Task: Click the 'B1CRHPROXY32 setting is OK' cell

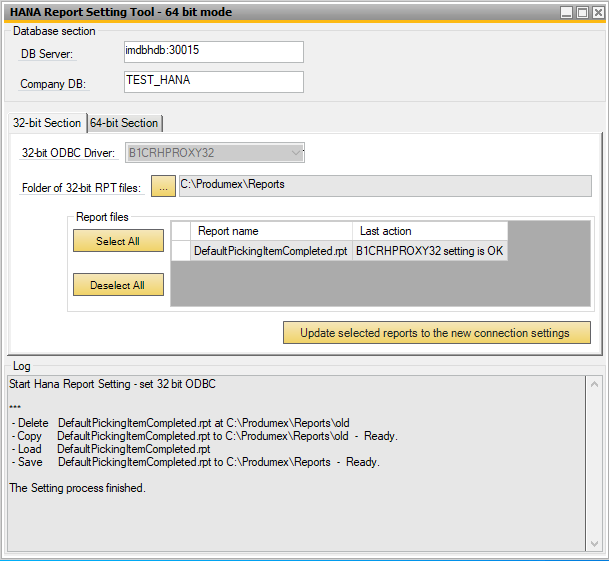Action: pyautogui.click(x=429, y=251)
